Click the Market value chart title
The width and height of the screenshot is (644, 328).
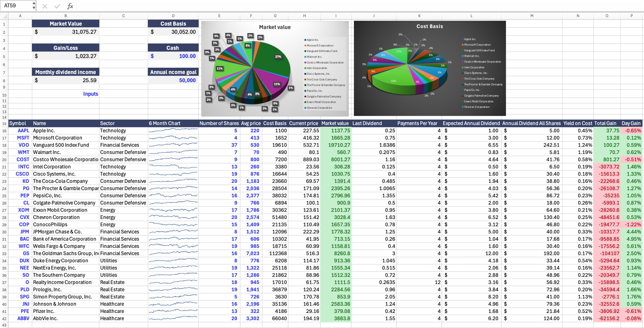[275, 27]
